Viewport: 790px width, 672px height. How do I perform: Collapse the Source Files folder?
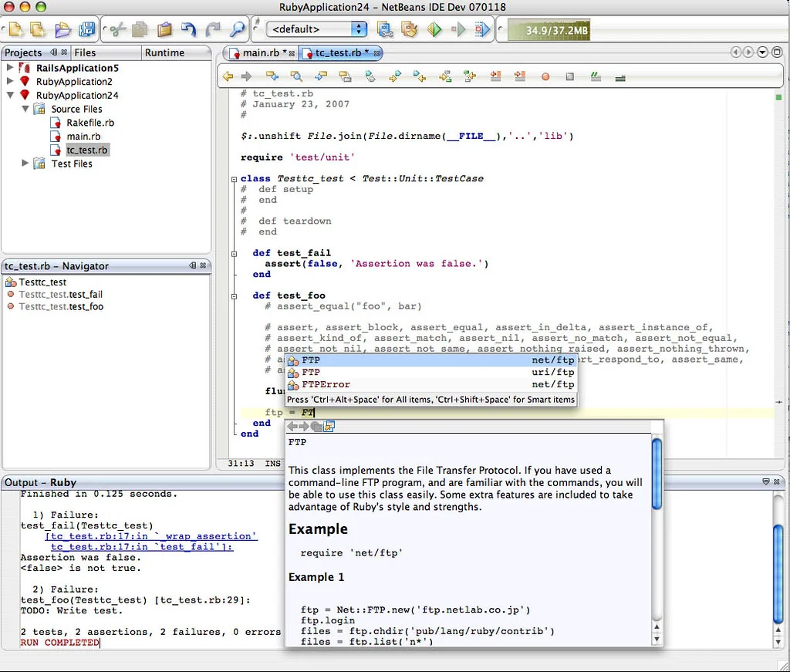tap(25, 108)
